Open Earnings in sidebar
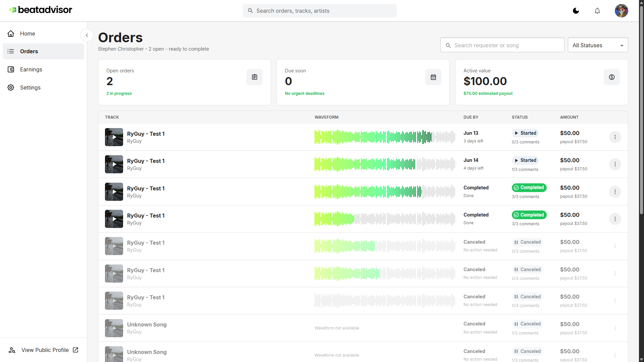Screen dimensions: 644x362 pyautogui.click(x=43, y=69)
